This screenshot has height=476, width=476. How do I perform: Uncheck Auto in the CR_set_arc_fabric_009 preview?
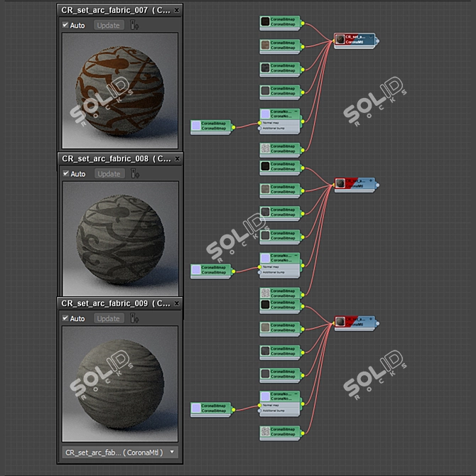[x=65, y=318]
